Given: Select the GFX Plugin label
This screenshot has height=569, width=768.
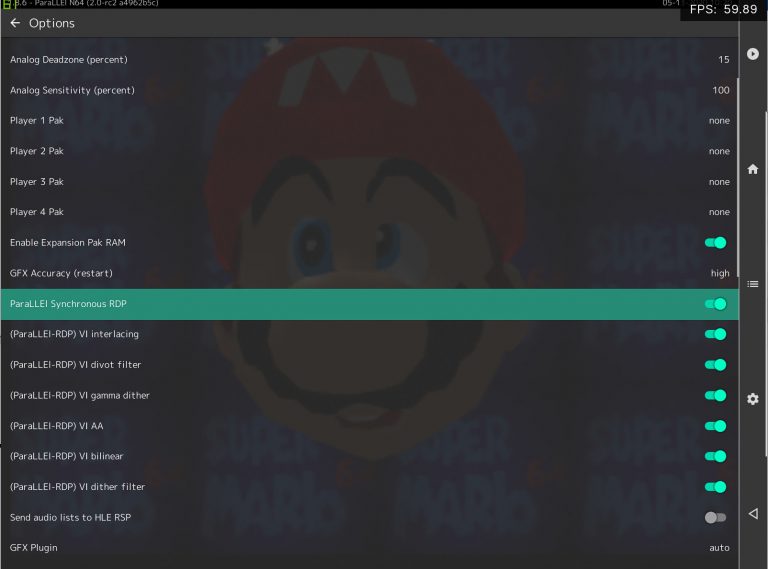Looking at the screenshot, I should 33,548.
